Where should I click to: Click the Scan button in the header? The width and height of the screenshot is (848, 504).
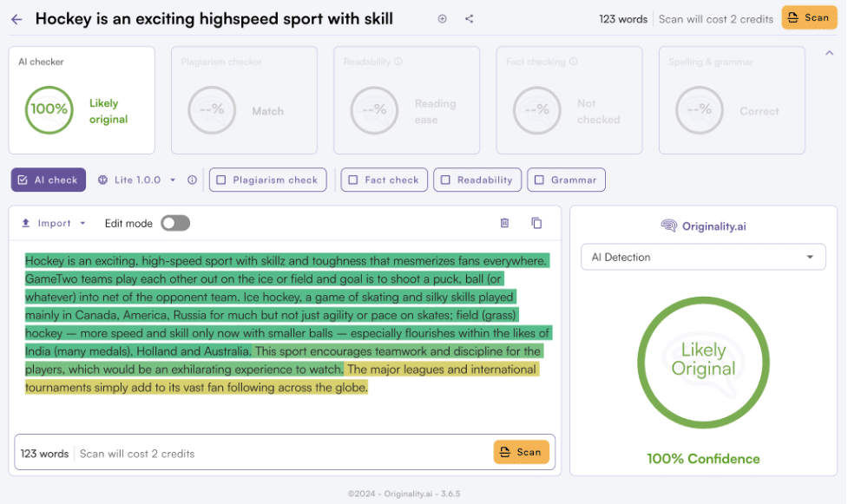tap(808, 17)
